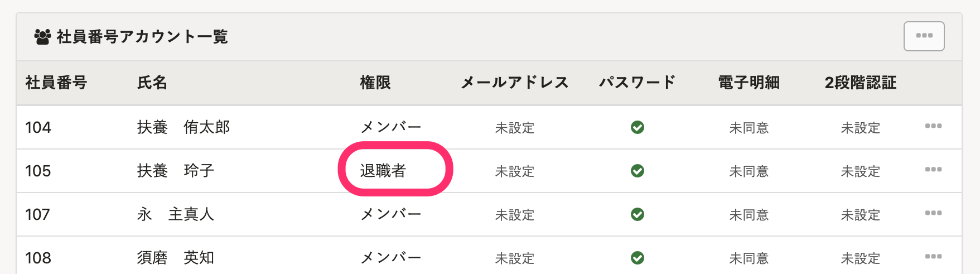Click the 2段階認証 column header
This screenshot has height=274, width=980.
(861, 83)
